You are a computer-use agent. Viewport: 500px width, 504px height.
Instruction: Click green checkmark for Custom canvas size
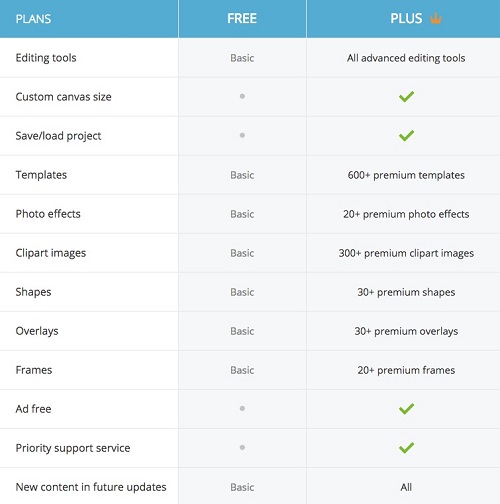pos(406,97)
